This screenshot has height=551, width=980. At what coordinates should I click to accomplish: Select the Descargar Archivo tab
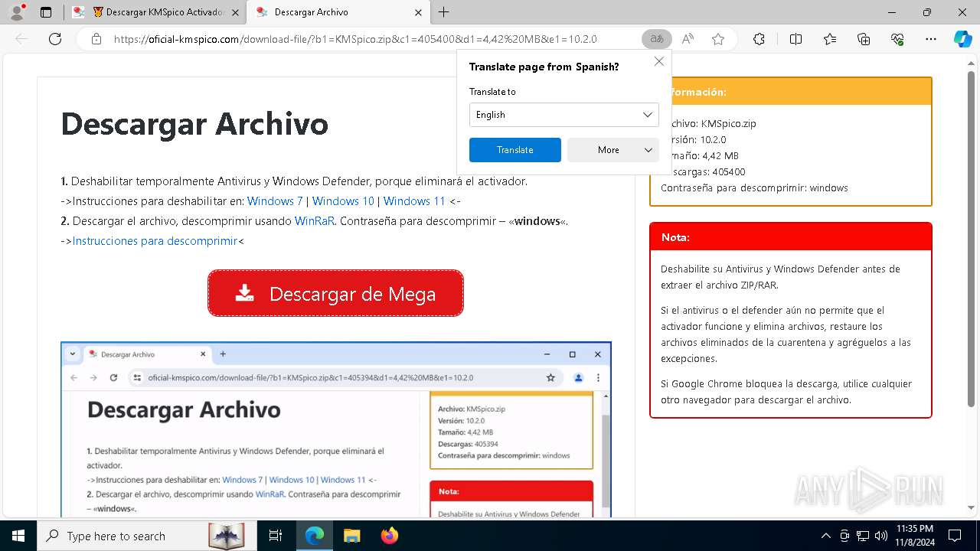[339, 12]
